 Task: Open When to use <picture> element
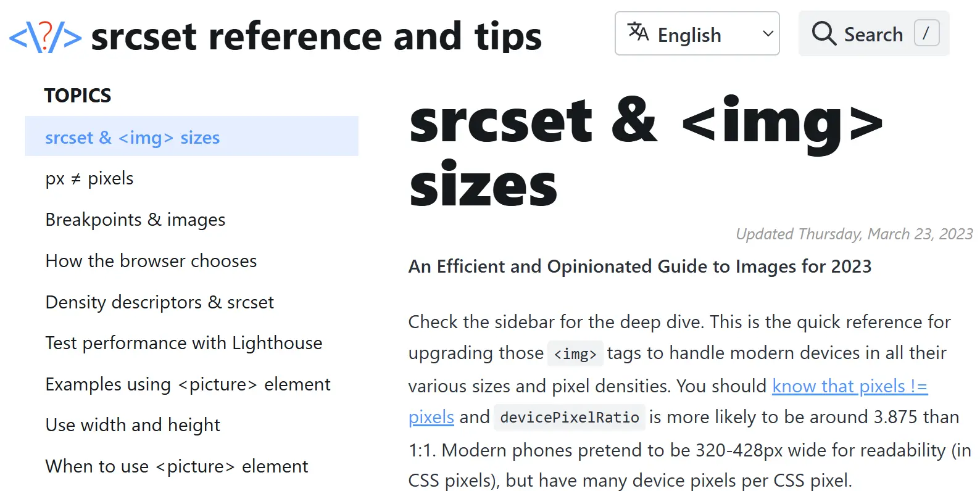[x=176, y=466]
